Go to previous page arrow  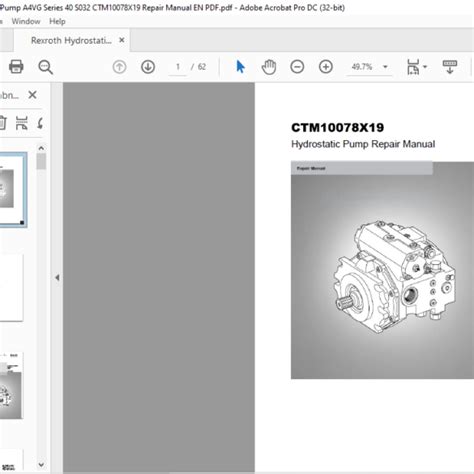(119, 67)
